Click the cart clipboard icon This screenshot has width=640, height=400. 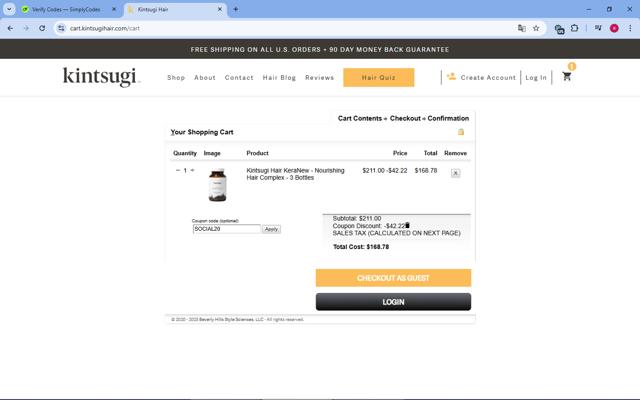pyautogui.click(x=461, y=132)
